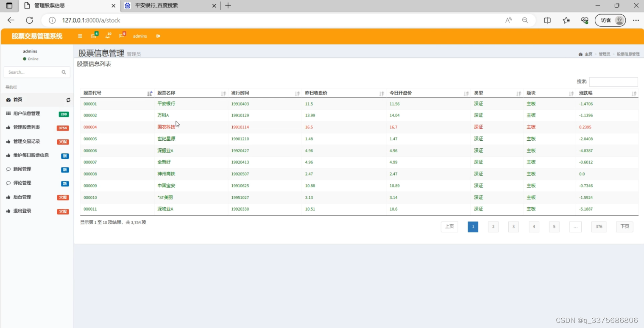
Task: Click the 万科A stock name
Action: click(x=163, y=115)
